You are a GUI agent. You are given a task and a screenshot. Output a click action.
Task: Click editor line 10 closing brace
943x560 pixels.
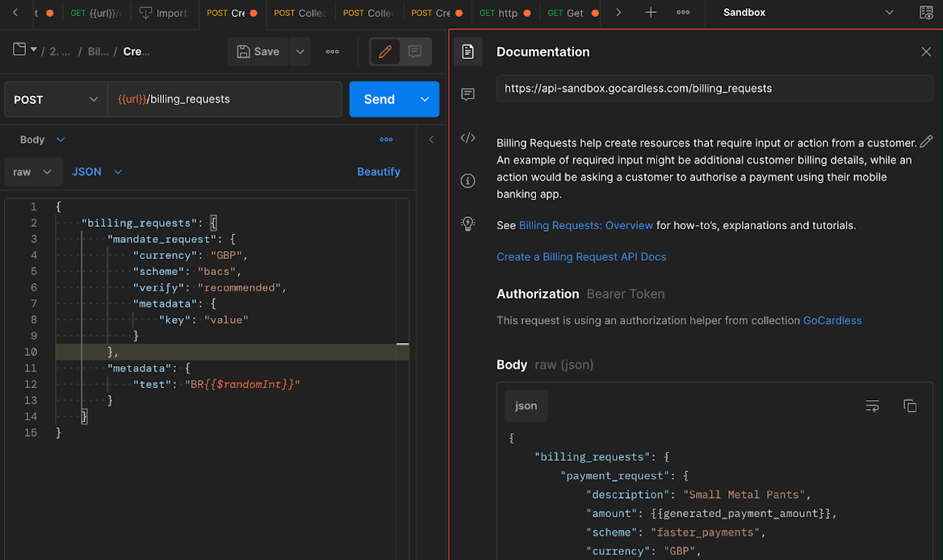112,352
